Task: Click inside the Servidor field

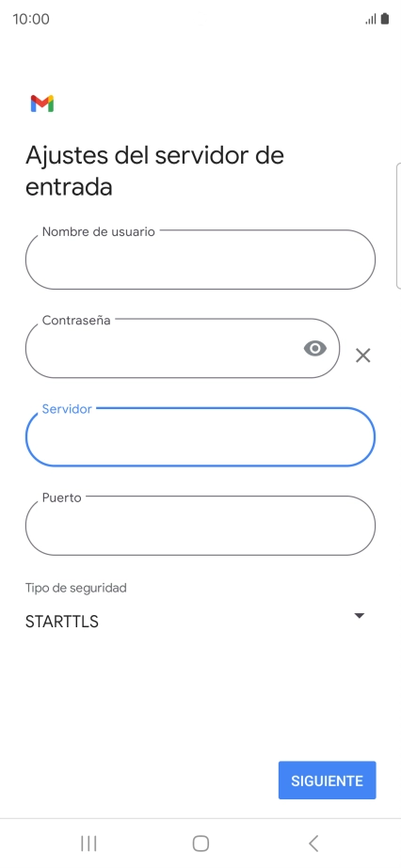Action: pos(200,436)
